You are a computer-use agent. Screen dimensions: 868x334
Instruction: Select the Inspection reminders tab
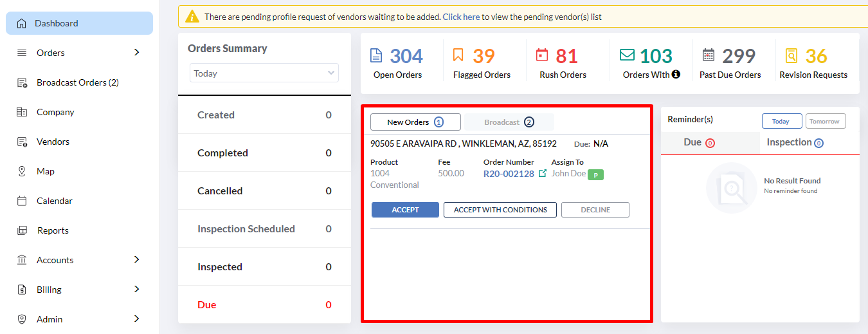[x=795, y=143]
